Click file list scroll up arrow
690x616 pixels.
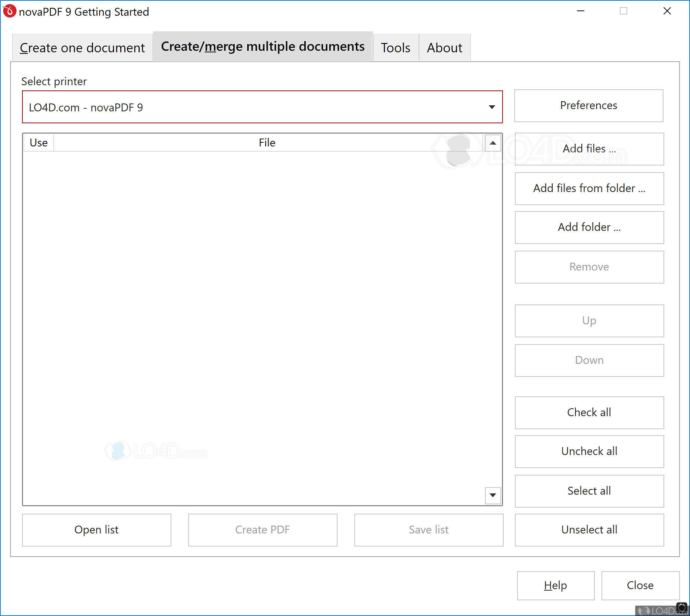493,143
